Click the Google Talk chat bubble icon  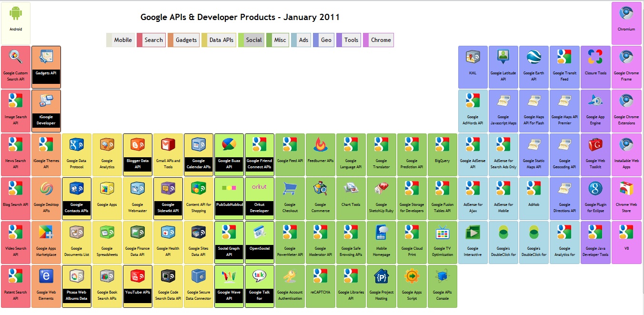(x=259, y=276)
